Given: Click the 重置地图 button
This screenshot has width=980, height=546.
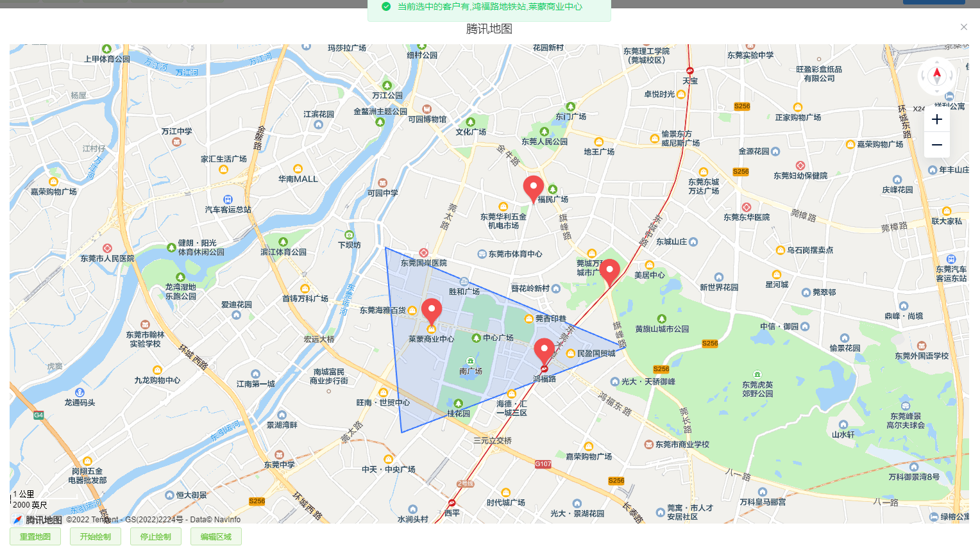Looking at the screenshot, I should tap(35, 536).
